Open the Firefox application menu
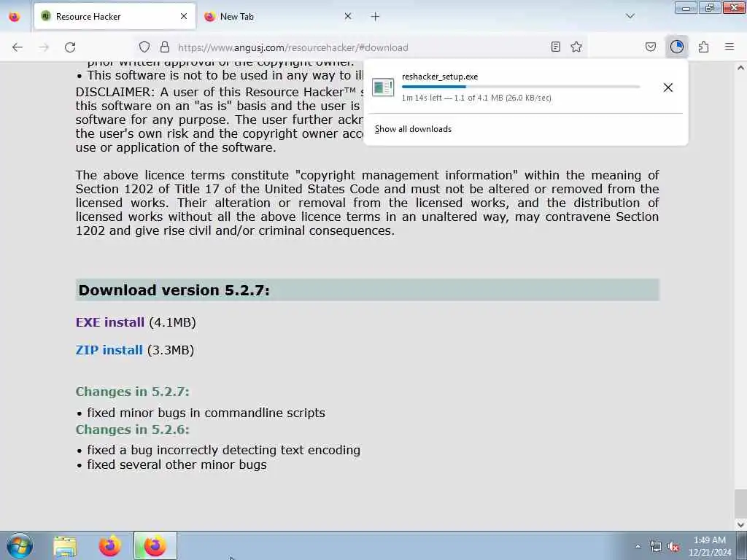This screenshot has width=747, height=560. (x=729, y=47)
